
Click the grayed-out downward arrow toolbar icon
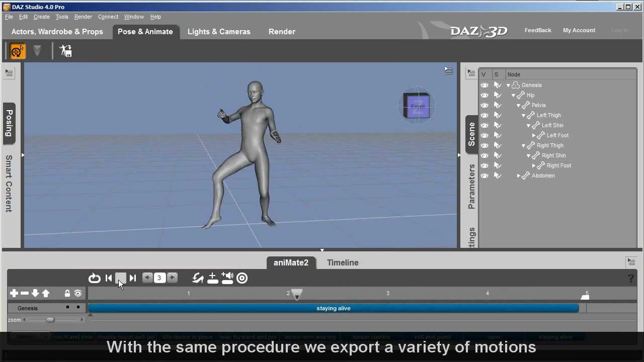[x=37, y=50]
